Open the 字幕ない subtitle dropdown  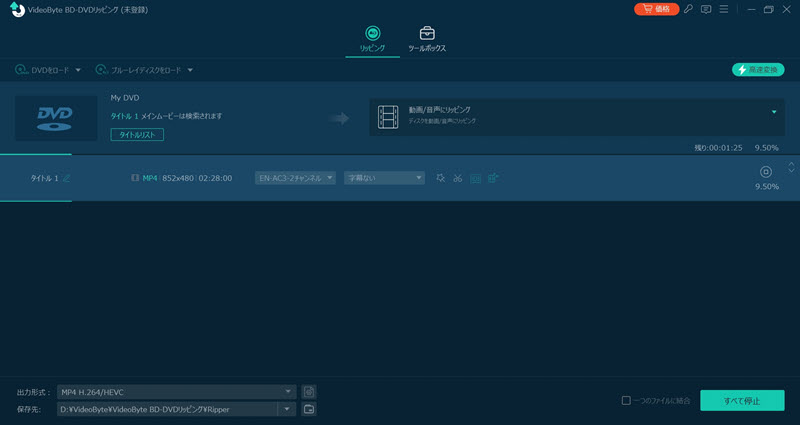coord(385,178)
